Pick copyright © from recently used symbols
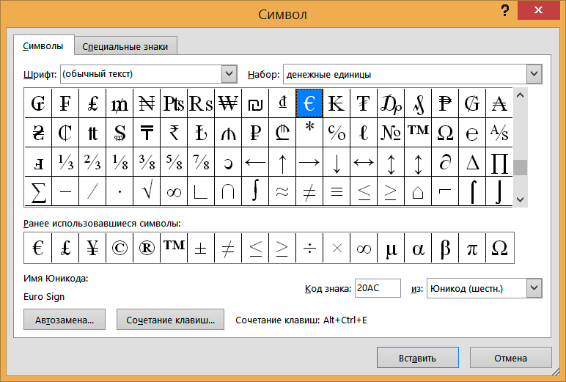 (119, 248)
